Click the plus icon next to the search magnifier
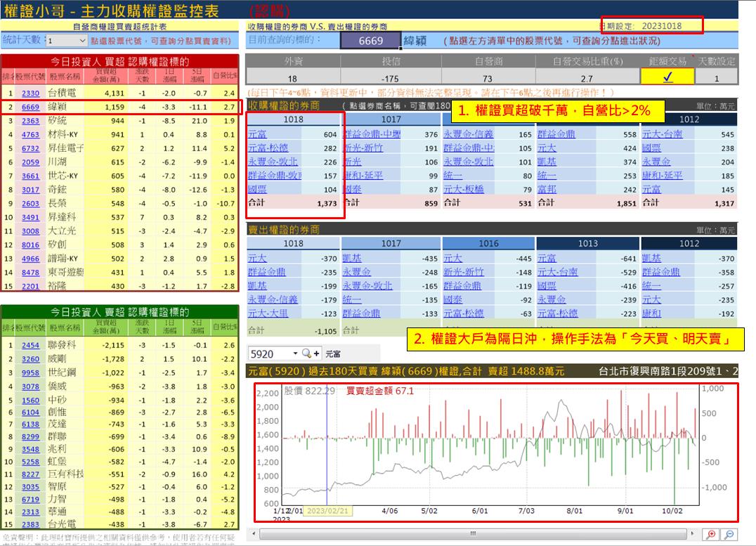This screenshot has height=546, width=756. pyautogui.click(x=317, y=353)
